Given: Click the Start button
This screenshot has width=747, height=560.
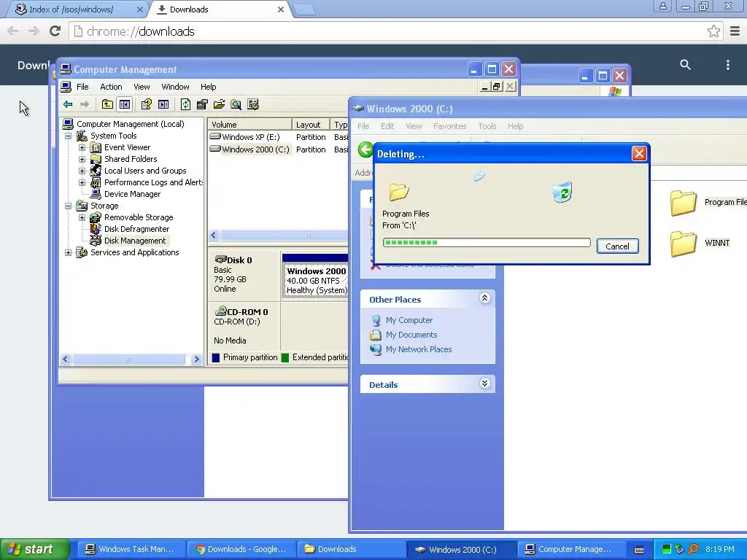Looking at the screenshot, I should 34,550.
